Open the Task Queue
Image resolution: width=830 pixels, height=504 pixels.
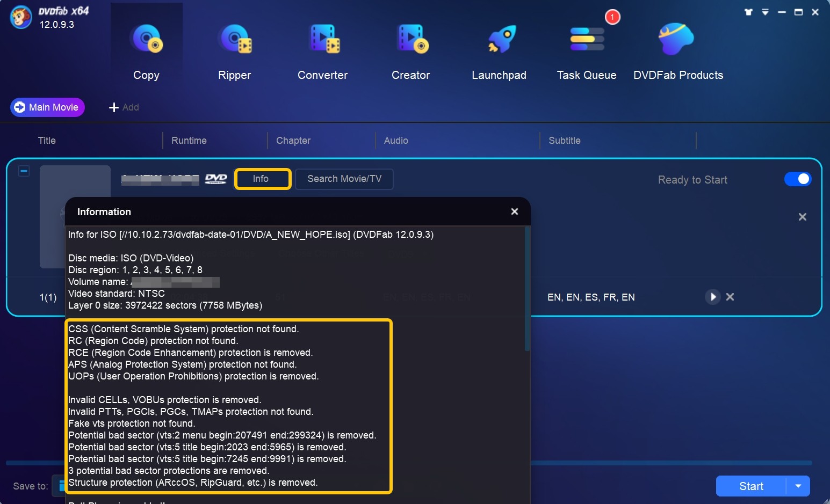point(587,52)
